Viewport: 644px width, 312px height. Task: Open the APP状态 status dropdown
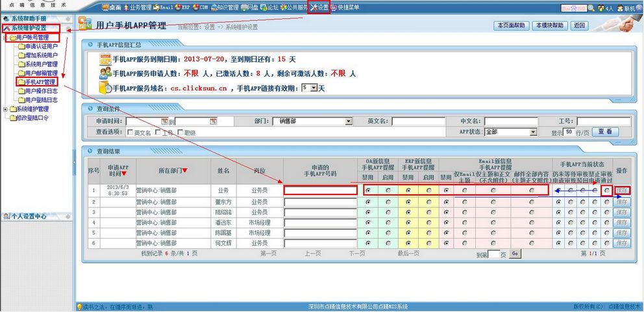(x=533, y=132)
